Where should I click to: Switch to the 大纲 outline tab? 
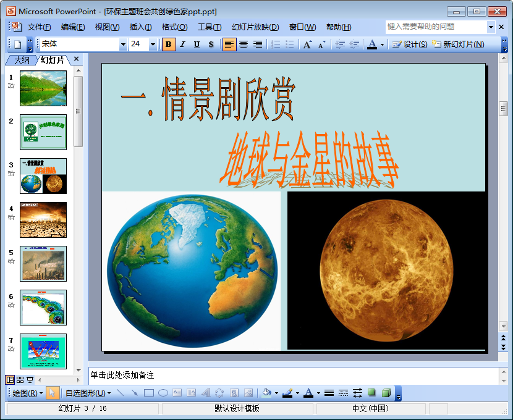pyautogui.click(x=22, y=60)
